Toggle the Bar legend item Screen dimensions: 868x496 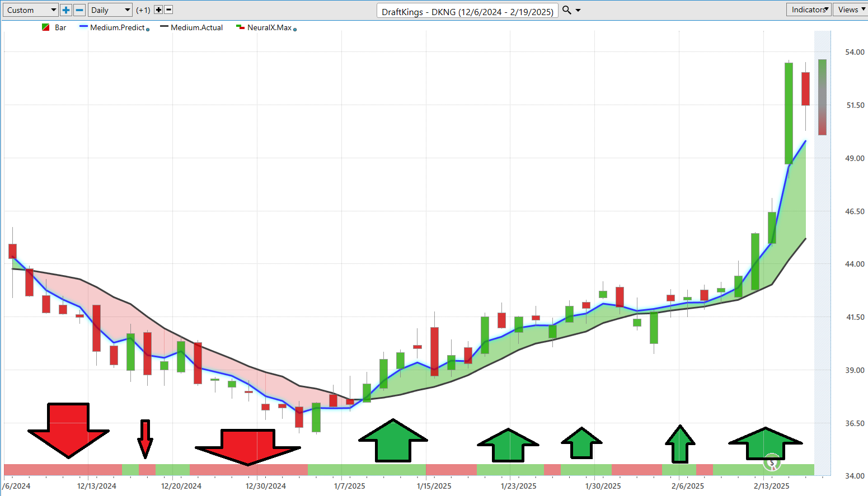click(x=54, y=27)
